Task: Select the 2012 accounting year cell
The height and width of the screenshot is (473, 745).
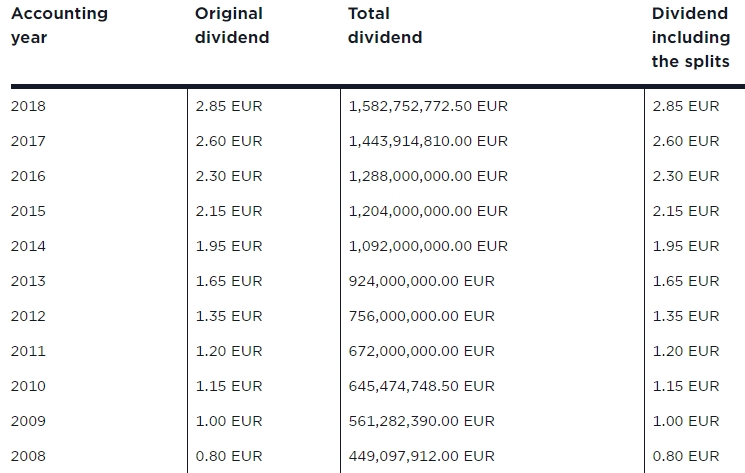Action: pyautogui.click(x=28, y=316)
